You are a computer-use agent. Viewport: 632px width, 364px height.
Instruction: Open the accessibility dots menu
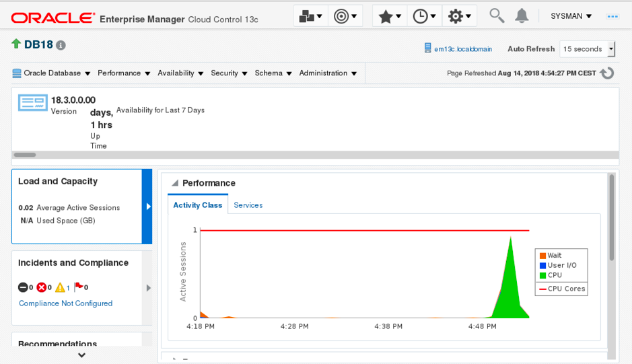pos(612,17)
